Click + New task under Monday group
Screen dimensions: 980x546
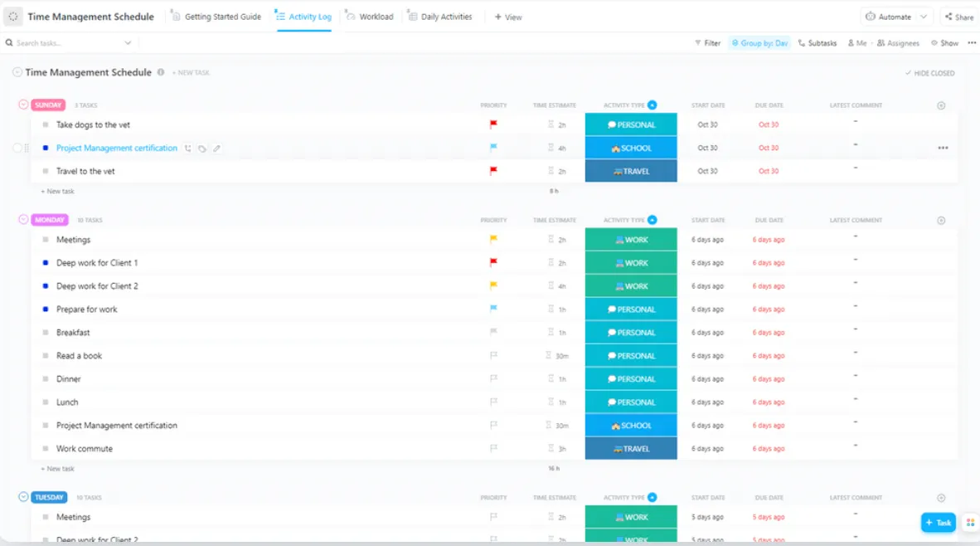57,469
